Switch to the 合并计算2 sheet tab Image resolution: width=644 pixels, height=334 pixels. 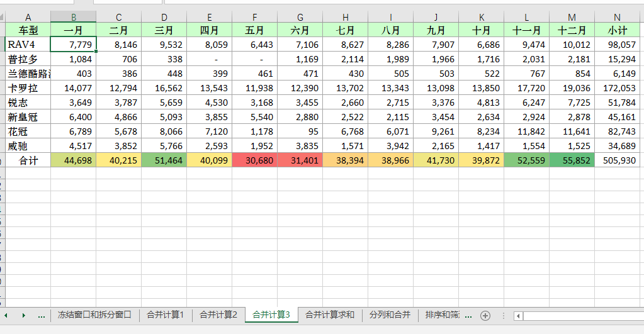218,315
